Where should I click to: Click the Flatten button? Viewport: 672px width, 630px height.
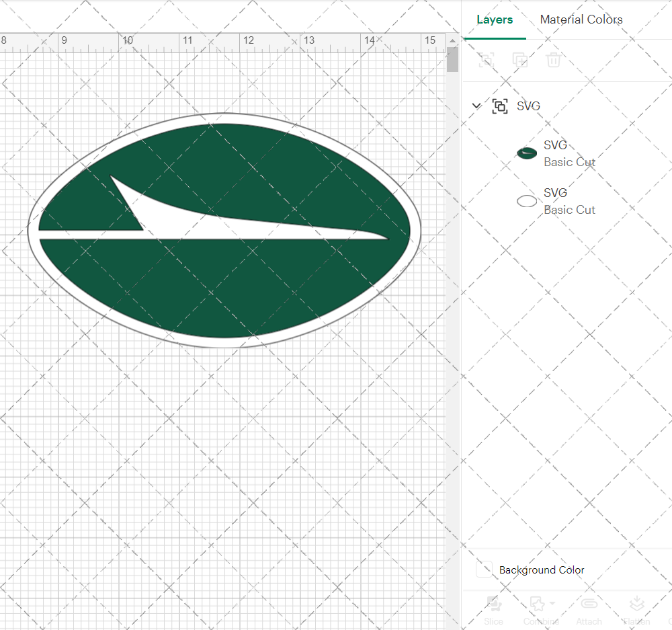click(x=636, y=611)
